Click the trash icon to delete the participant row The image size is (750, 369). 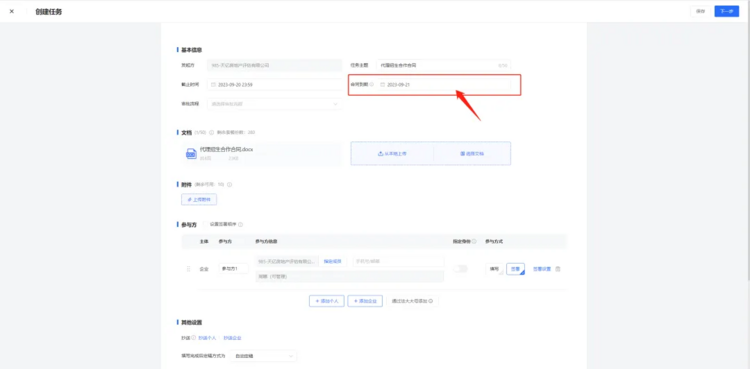(558, 269)
